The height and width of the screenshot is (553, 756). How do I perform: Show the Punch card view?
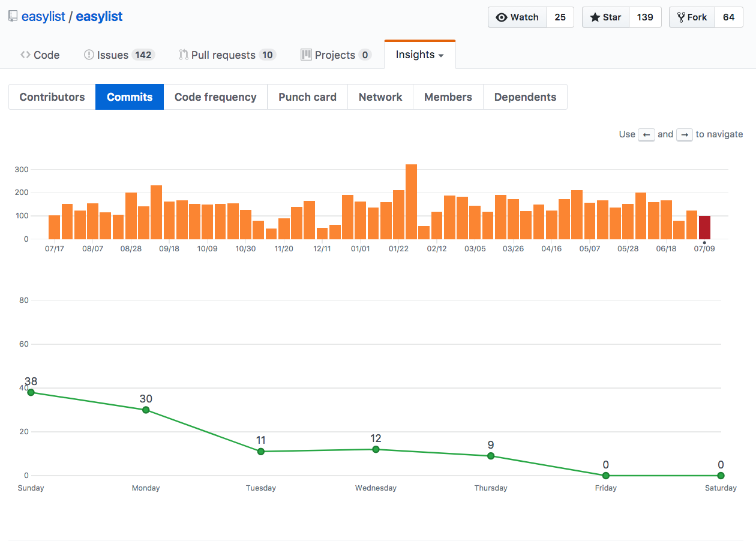(307, 97)
